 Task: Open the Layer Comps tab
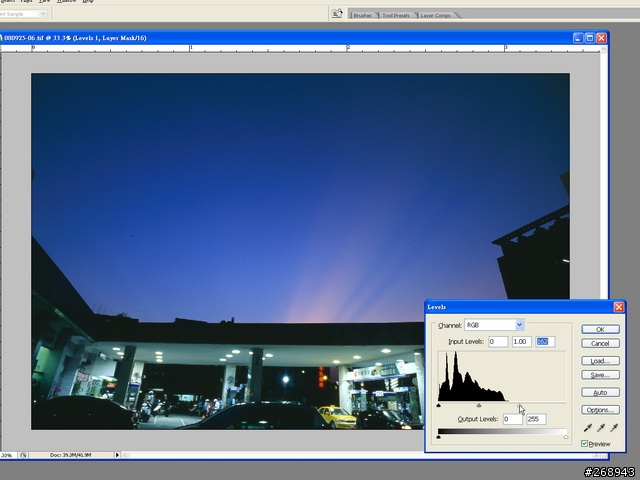pyautogui.click(x=435, y=16)
